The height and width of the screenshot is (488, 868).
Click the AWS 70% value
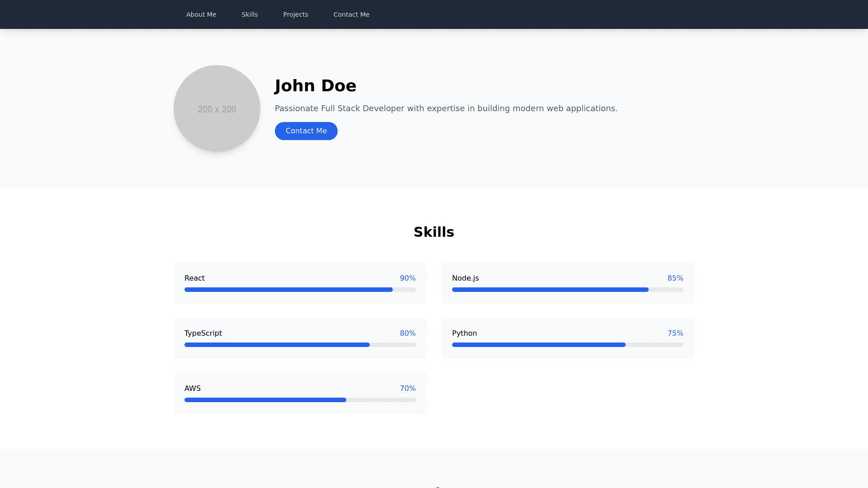click(407, 389)
